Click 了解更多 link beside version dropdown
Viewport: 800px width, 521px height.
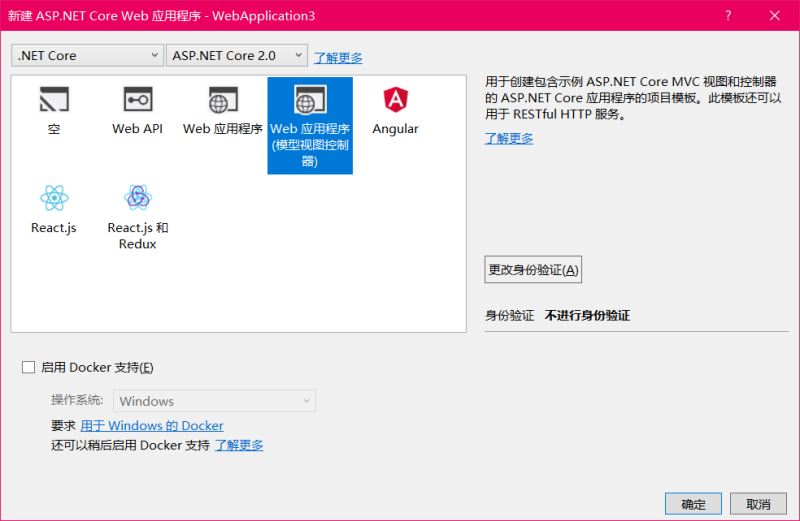pos(338,57)
